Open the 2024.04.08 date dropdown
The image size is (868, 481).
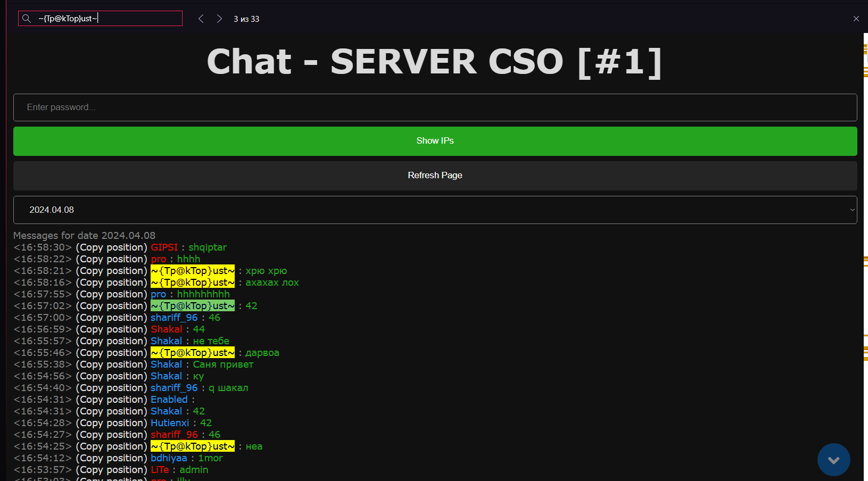(435, 210)
